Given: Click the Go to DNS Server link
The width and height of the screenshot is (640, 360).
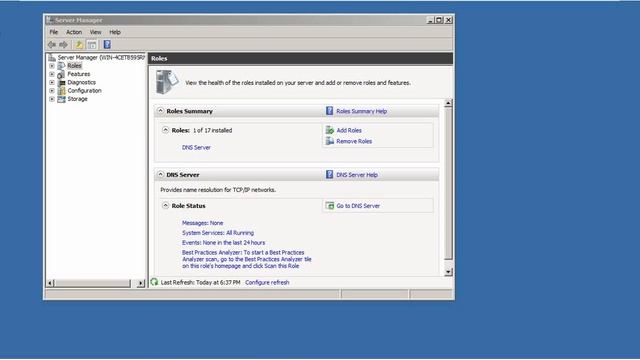Looking at the screenshot, I should pyautogui.click(x=358, y=206).
